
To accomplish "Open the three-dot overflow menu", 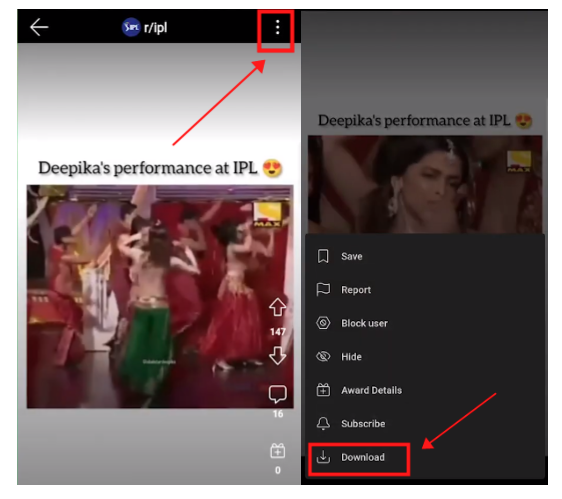I will (277, 27).
